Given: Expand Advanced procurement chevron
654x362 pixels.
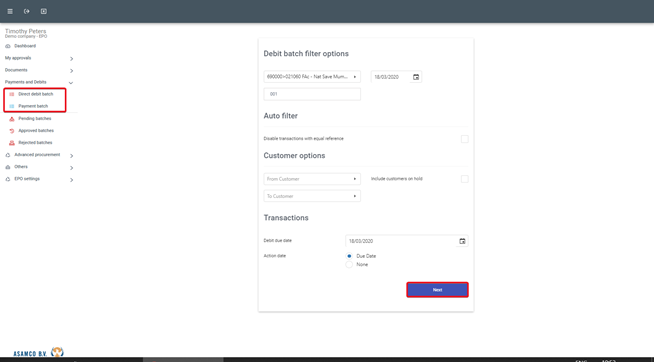Looking at the screenshot, I should 71,156.
